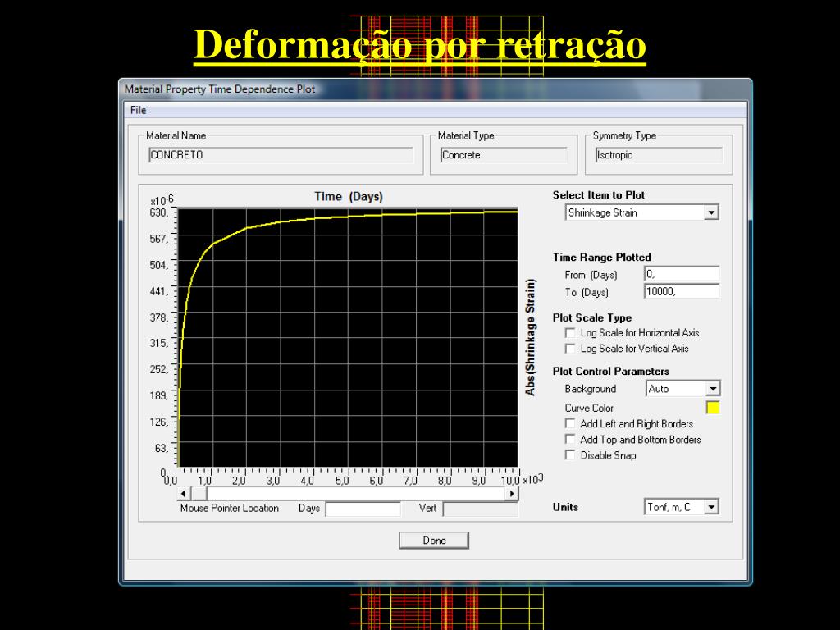
Task: Click the Time Range Plotted heading
Action: pos(601,257)
